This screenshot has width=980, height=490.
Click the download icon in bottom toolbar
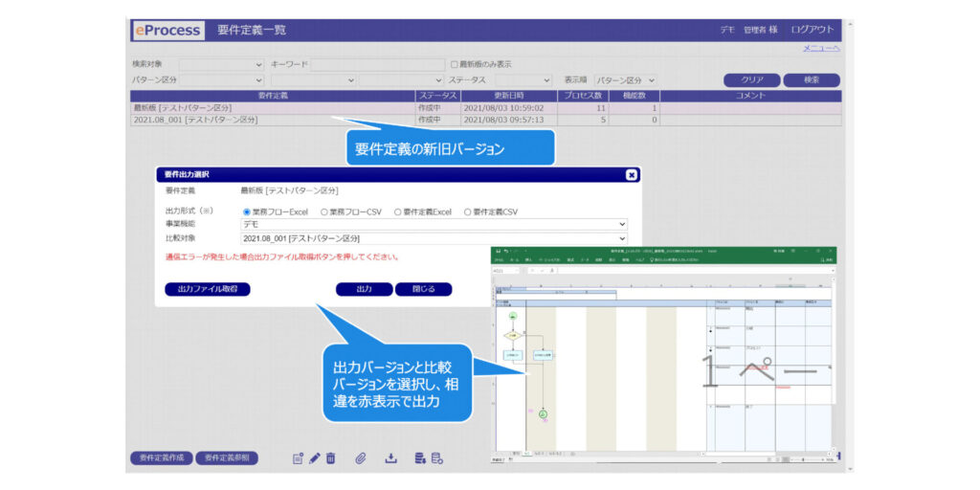coord(390,458)
